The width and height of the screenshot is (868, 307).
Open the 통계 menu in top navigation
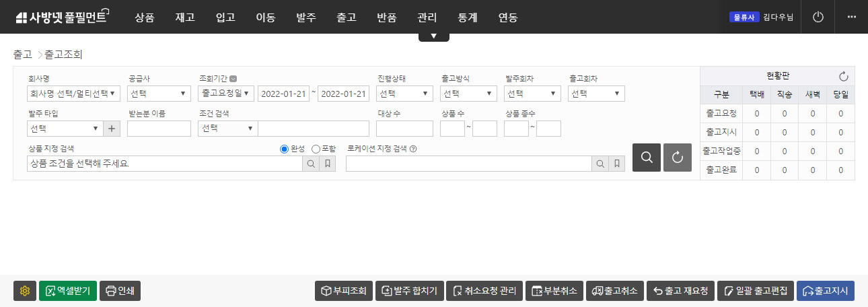coord(467,18)
